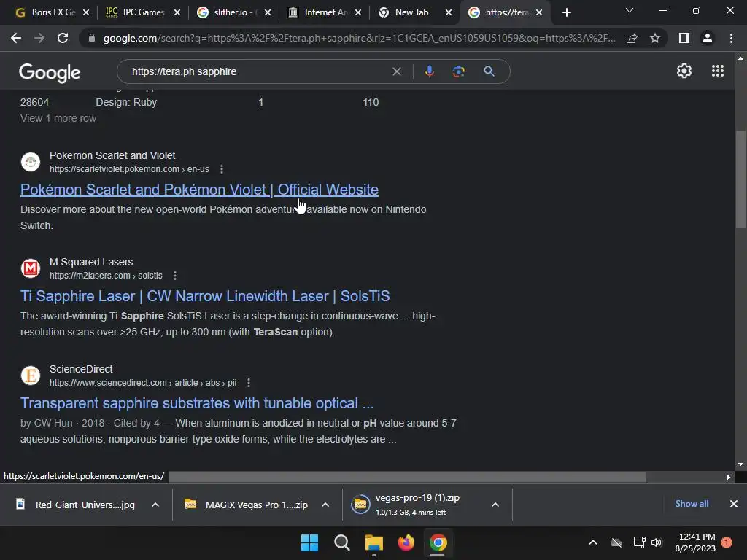Screen dimensions: 747x560
Task: Open Chrome profile icon
Action: tap(708, 38)
